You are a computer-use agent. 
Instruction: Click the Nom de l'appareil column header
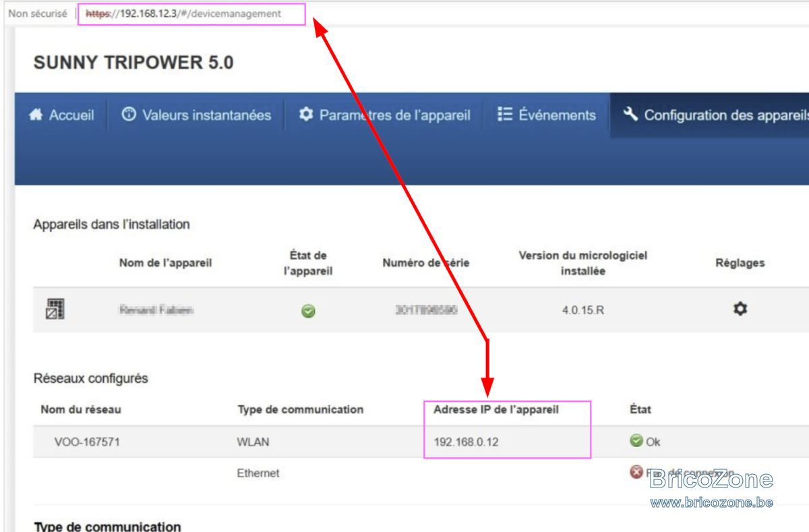click(165, 263)
